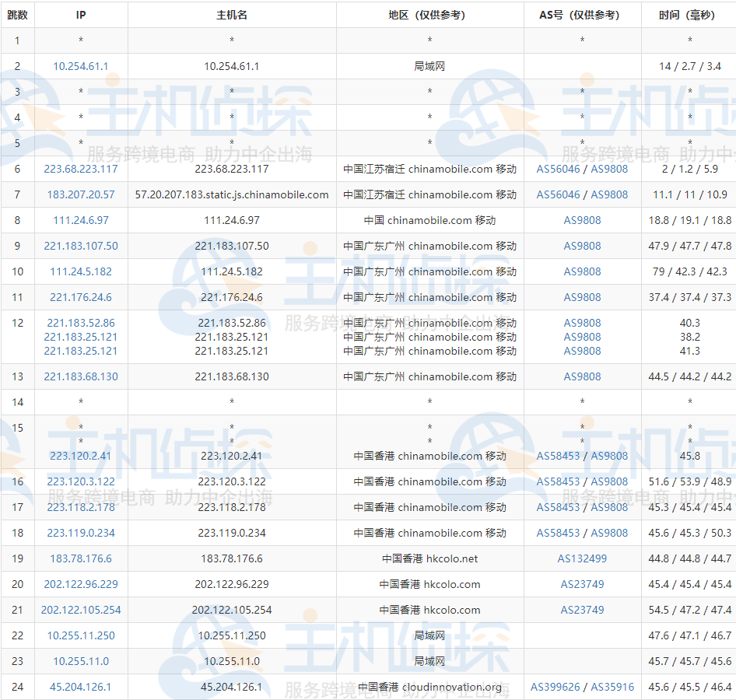The height and width of the screenshot is (700, 736).
Task: Open AS56046 link in hop 6 row
Action: pos(558,169)
